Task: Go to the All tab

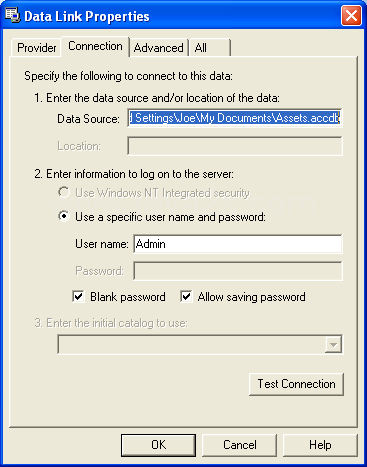Action: coord(209,48)
